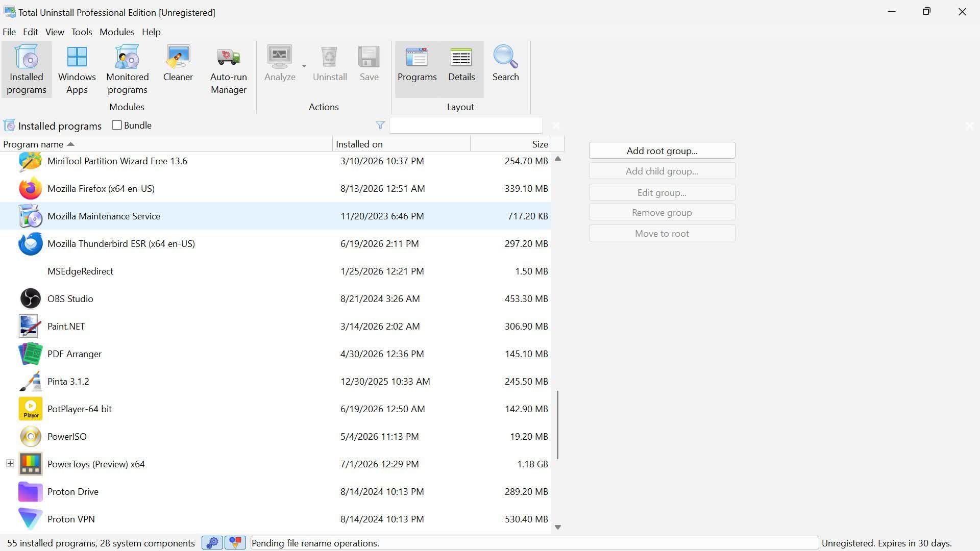Click the gears status bar icon
Viewport: 980px width, 551px height.
212,543
